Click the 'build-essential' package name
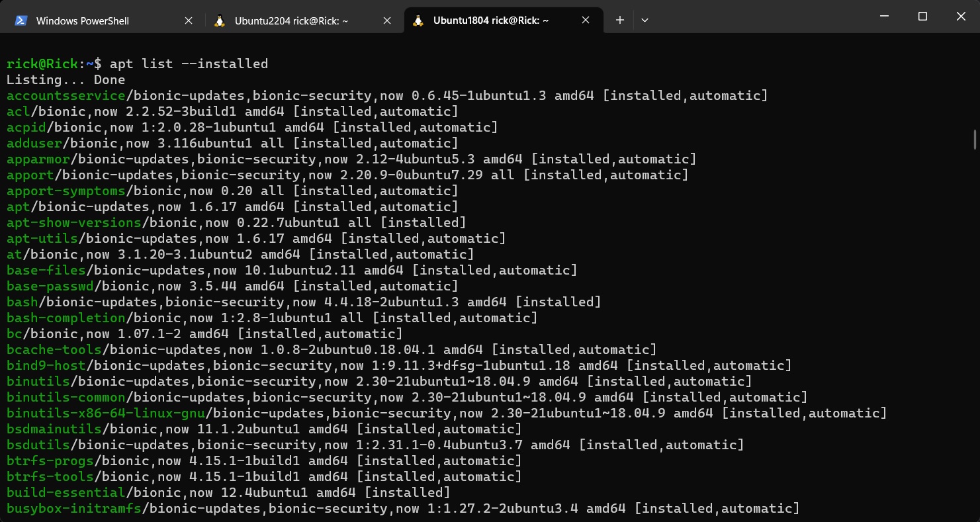Screen dimensions: 980x522 point(66,493)
